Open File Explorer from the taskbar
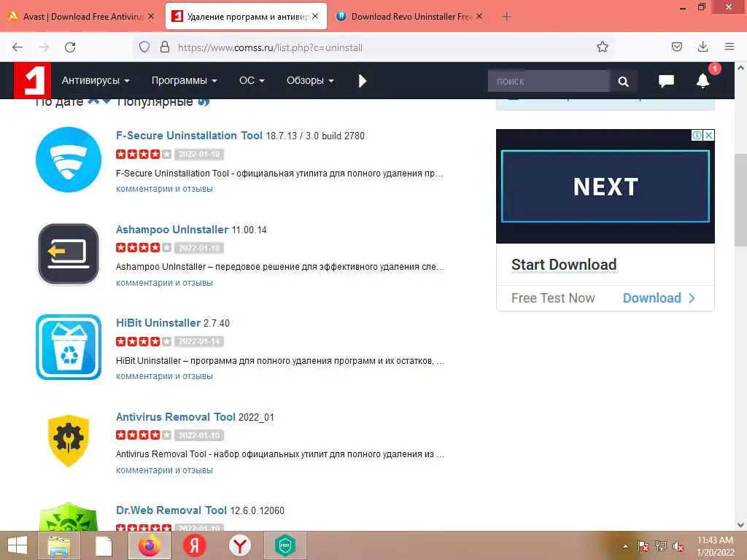The image size is (747, 560). pyautogui.click(x=59, y=545)
